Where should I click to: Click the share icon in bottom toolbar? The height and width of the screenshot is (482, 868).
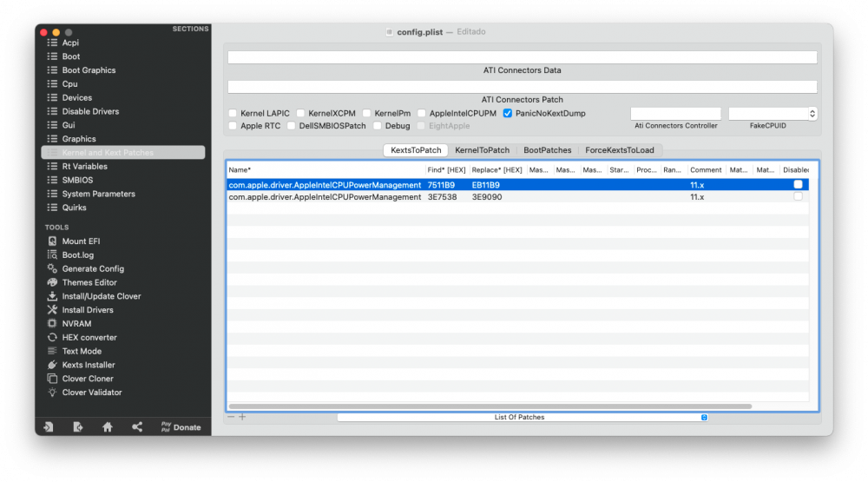click(x=137, y=427)
